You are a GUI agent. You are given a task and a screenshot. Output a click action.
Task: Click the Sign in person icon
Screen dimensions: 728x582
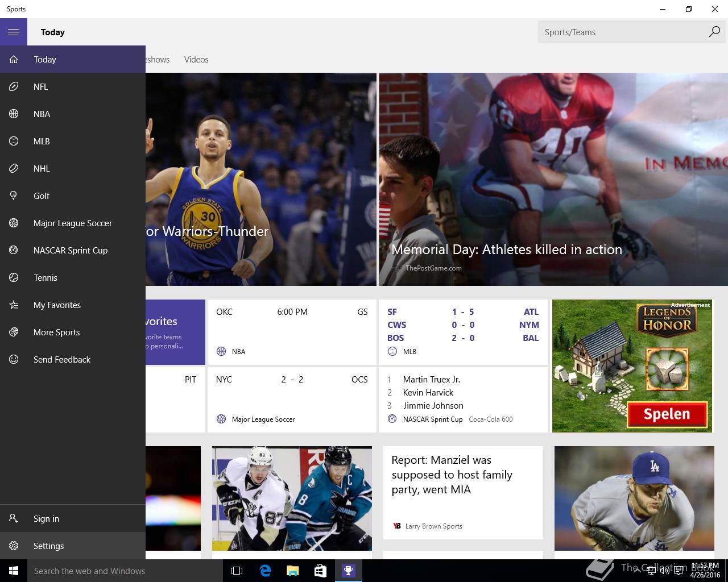tap(14, 518)
